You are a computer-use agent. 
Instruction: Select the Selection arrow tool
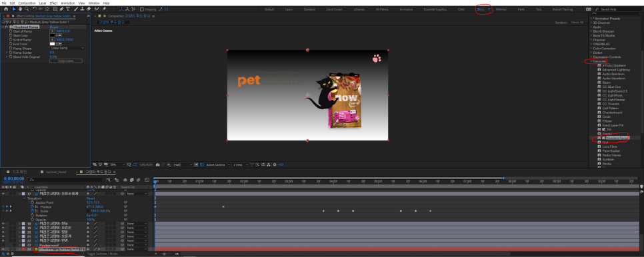coord(13,9)
